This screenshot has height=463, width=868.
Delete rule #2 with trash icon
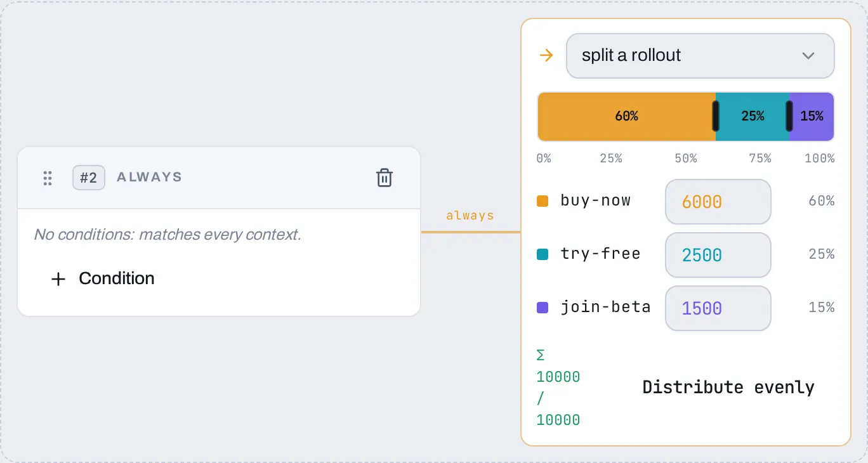click(x=385, y=178)
